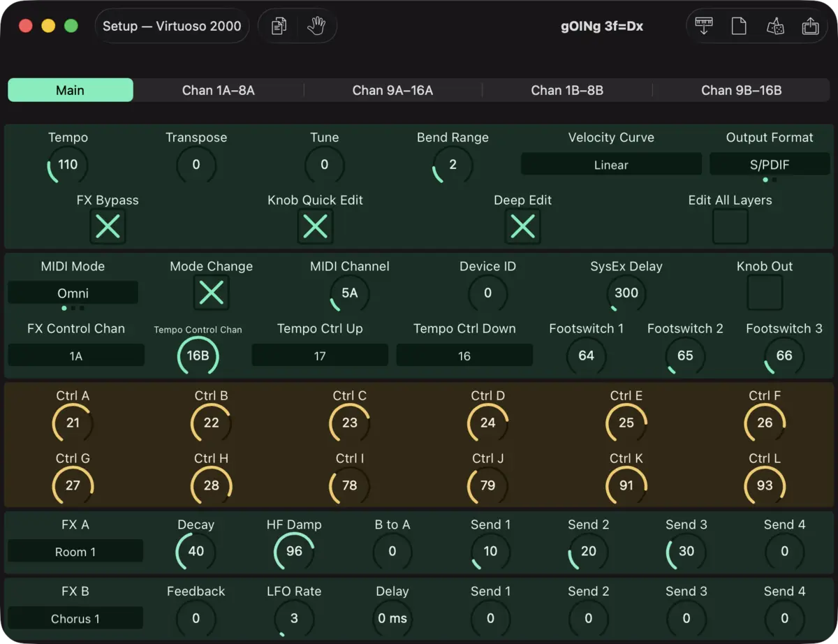
Task: Switch to the Chan 9A–16A tab
Action: (x=392, y=90)
